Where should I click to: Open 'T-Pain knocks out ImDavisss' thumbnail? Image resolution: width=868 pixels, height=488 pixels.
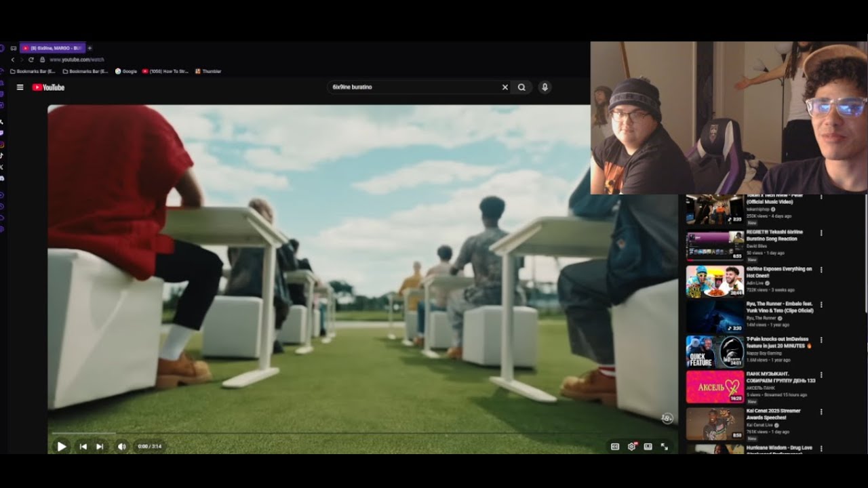point(715,352)
